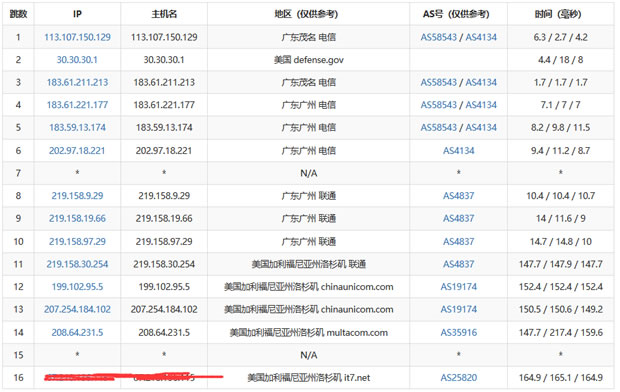The image size is (620, 392).
Task: Click the AS25820 link
Action: pyautogui.click(x=459, y=378)
